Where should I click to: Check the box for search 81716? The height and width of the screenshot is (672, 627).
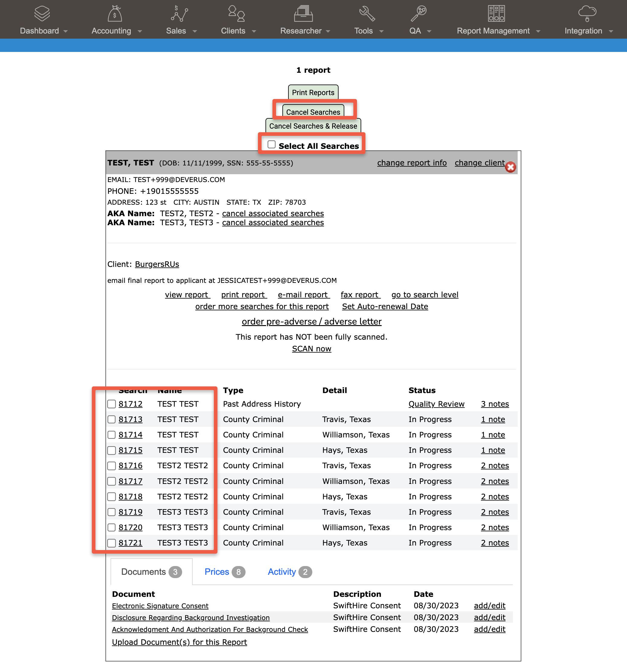[x=112, y=466]
